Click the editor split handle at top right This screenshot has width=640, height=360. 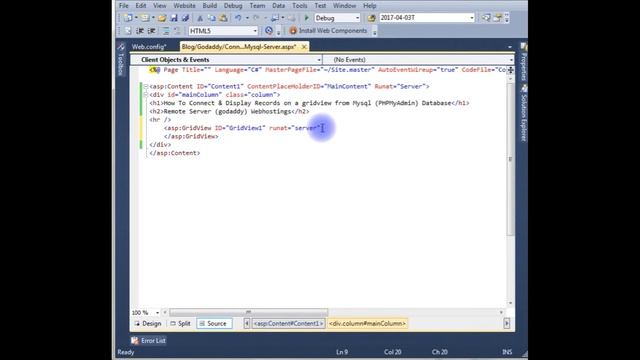pyautogui.click(x=510, y=70)
